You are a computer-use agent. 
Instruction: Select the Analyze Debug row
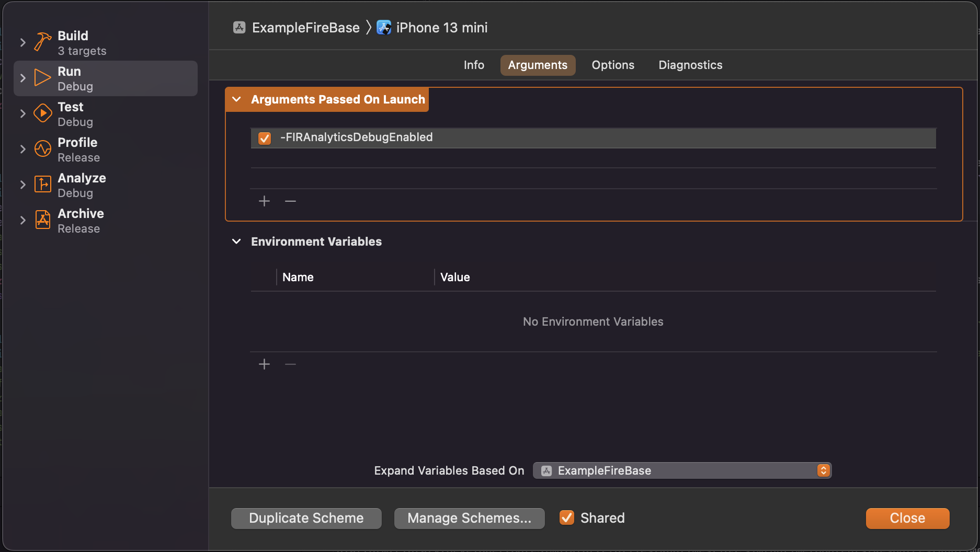click(106, 185)
